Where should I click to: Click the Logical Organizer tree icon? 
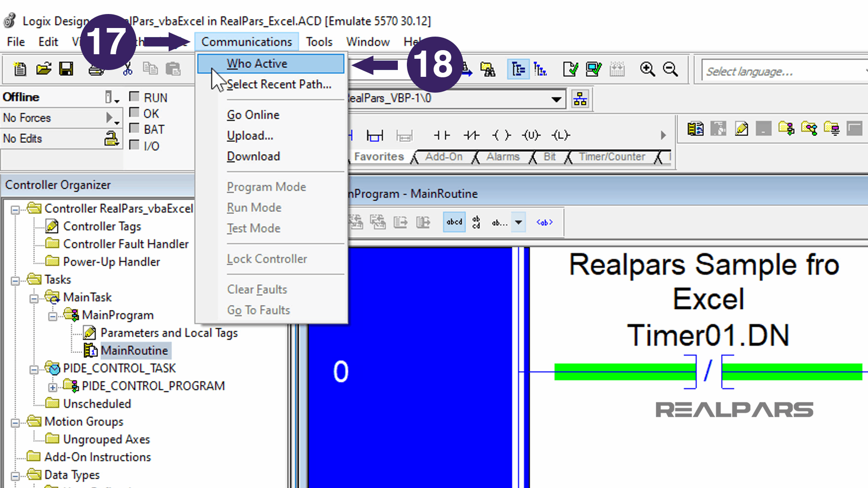point(540,69)
